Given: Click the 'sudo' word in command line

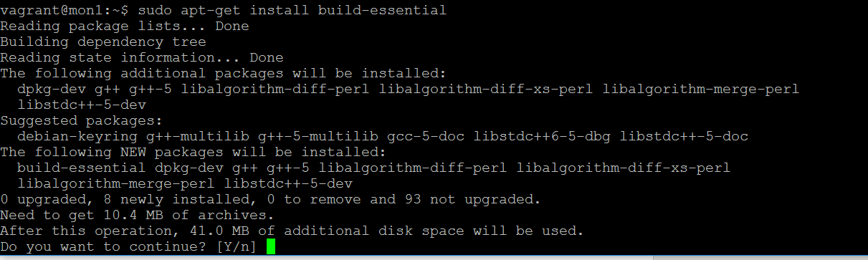Looking at the screenshot, I should pyautogui.click(x=154, y=11).
